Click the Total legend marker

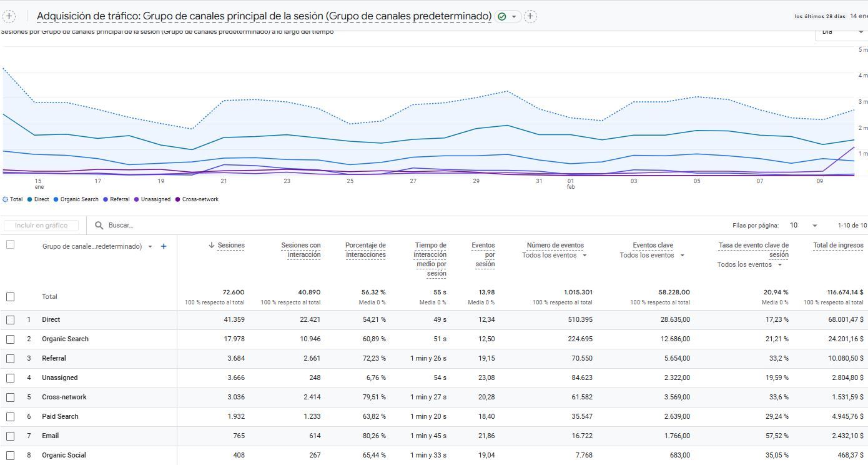(5, 199)
